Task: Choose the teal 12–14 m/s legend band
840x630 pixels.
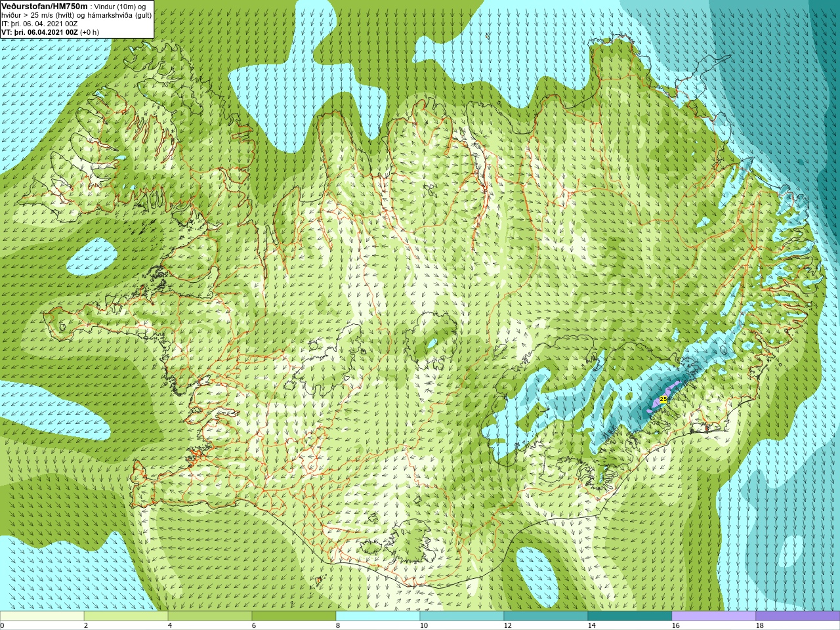Action: 546,616
